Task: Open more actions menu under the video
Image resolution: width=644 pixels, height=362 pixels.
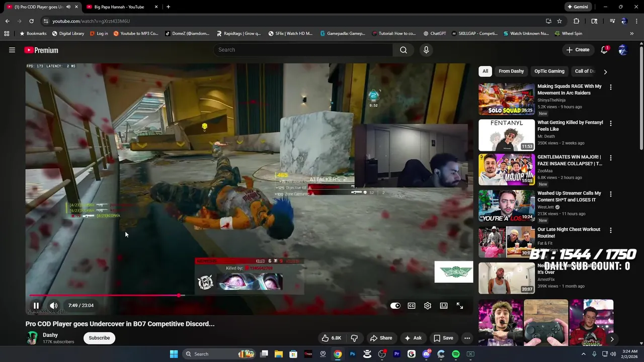Action: tap(467, 338)
